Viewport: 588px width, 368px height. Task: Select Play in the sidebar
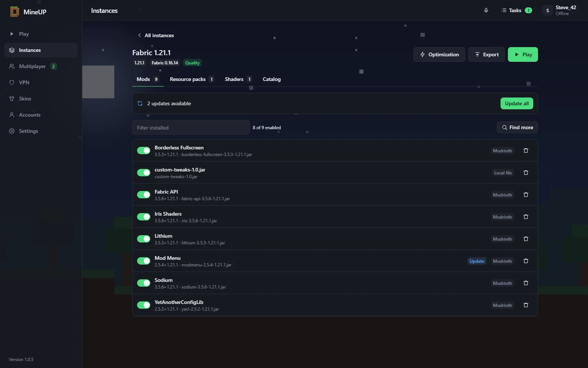click(41, 34)
